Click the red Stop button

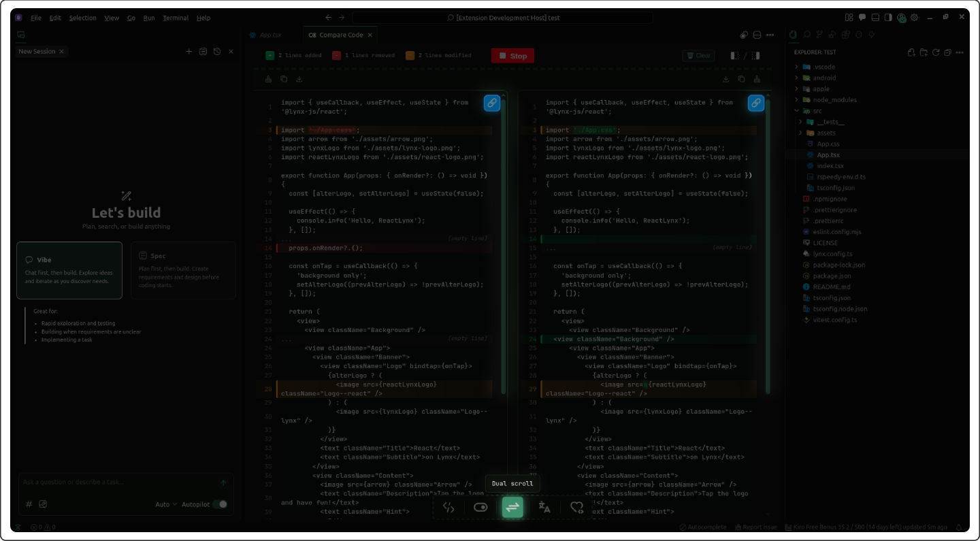[512, 56]
